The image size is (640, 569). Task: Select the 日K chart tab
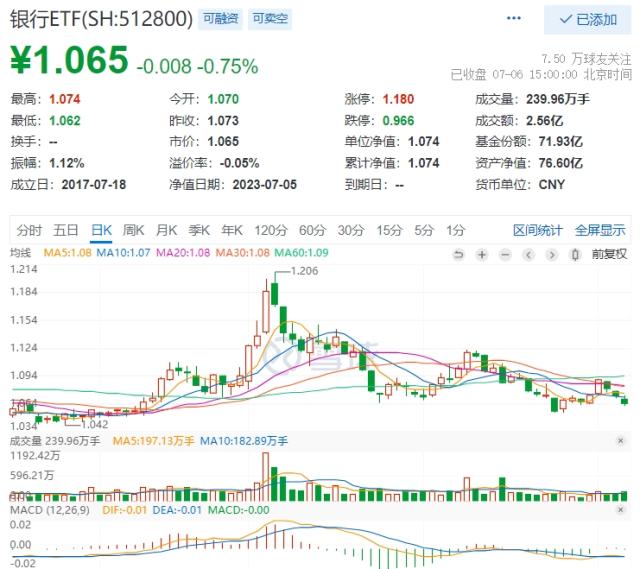tap(101, 230)
